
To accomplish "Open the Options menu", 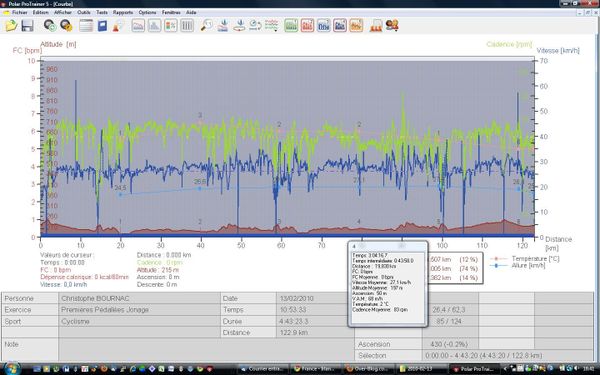I will coord(147,12).
